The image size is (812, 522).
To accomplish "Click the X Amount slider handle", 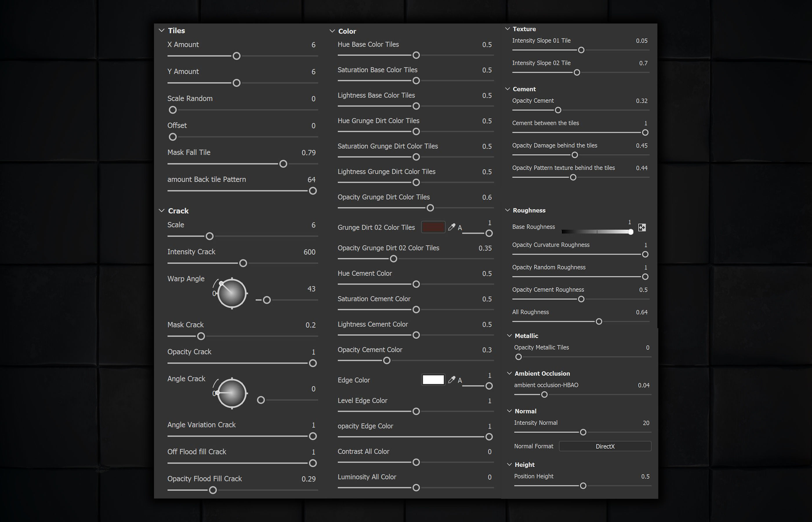I will (x=237, y=56).
